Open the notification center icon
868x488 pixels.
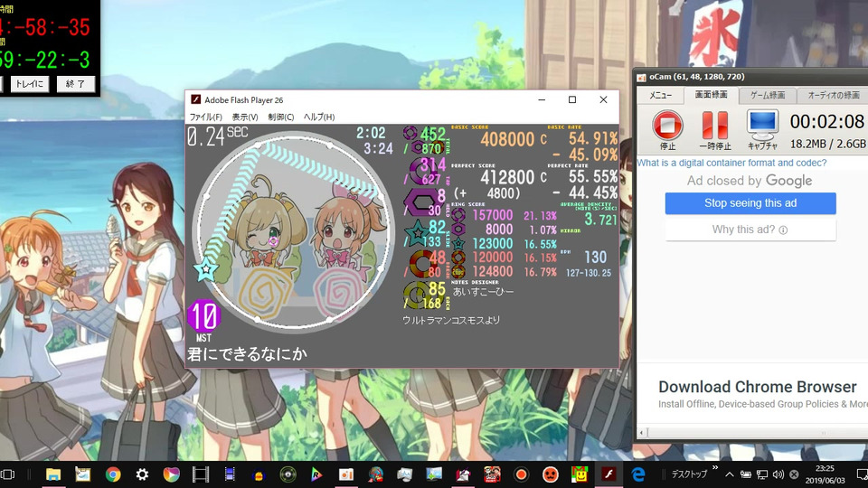coord(862,474)
